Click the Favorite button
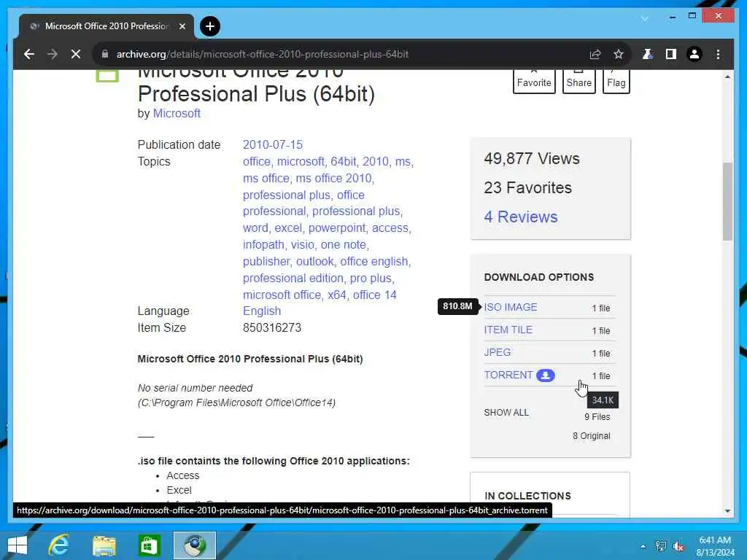Viewport: 747px width, 560px height. click(534, 82)
